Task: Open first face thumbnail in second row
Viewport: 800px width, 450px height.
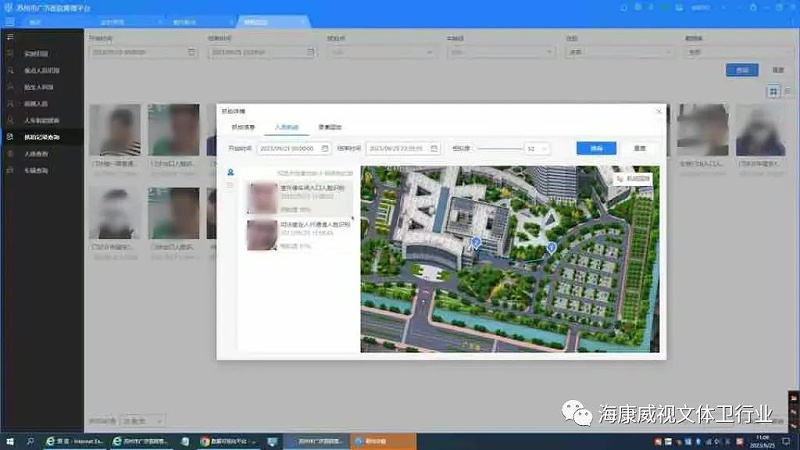Action: [115, 213]
